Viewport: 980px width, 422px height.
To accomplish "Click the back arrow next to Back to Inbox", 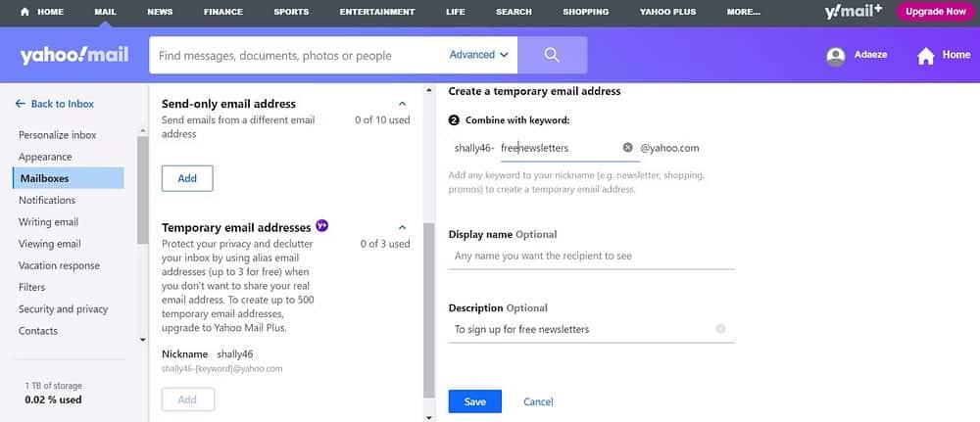I will (x=21, y=104).
